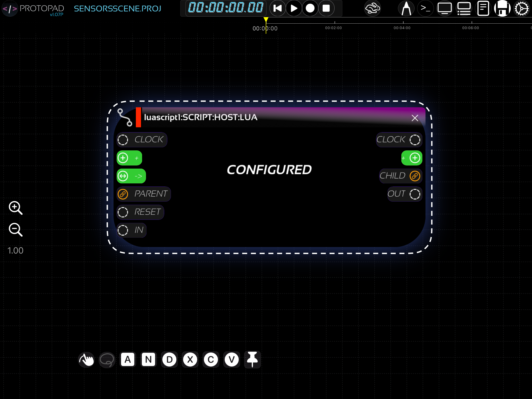The width and height of the screenshot is (532, 399).
Task: Open the document notes icon
Action: tap(483, 9)
